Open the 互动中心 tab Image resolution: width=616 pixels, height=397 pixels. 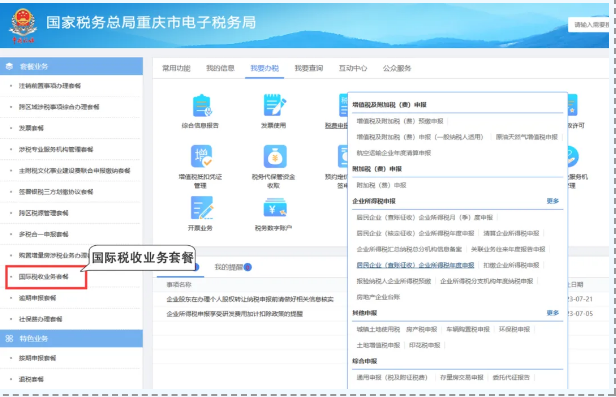click(353, 68)
